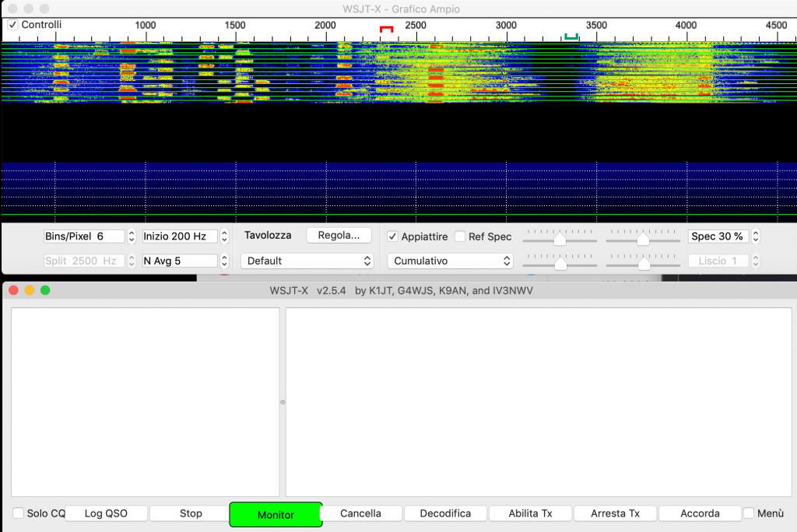This screenshot has height=532, width=797.
Task: Toggle the Menù checkbox
Action: coord(749,513)
